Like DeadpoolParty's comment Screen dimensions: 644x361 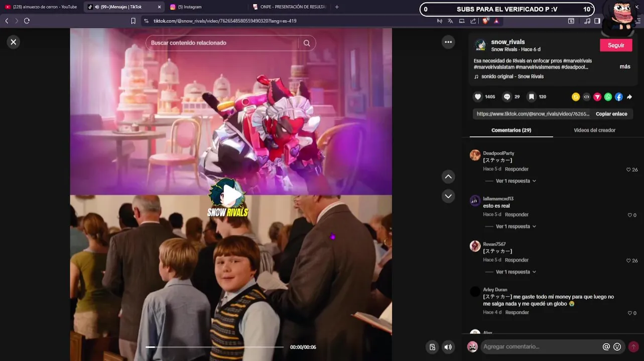(x=628, y=170)
